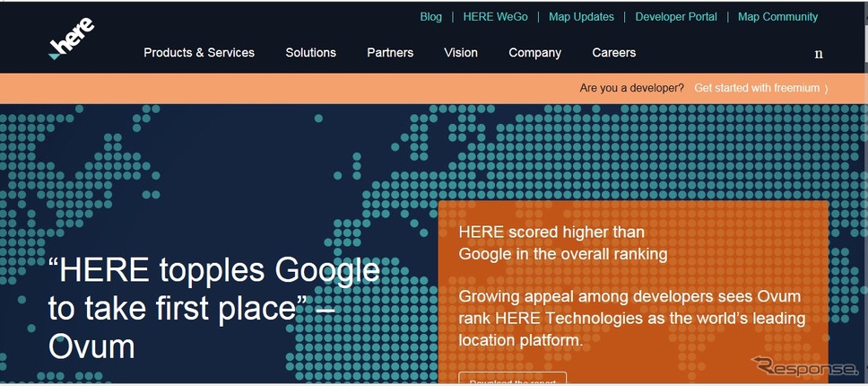
Task: Click "Are you a developer?" text
Action: (631, 88)
